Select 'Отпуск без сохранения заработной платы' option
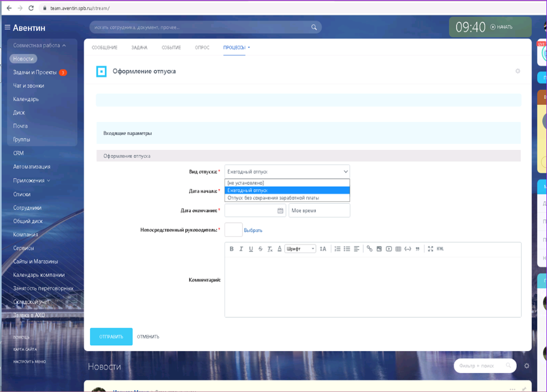This screenshot has width=547, height=392. (x=273, y=198)
